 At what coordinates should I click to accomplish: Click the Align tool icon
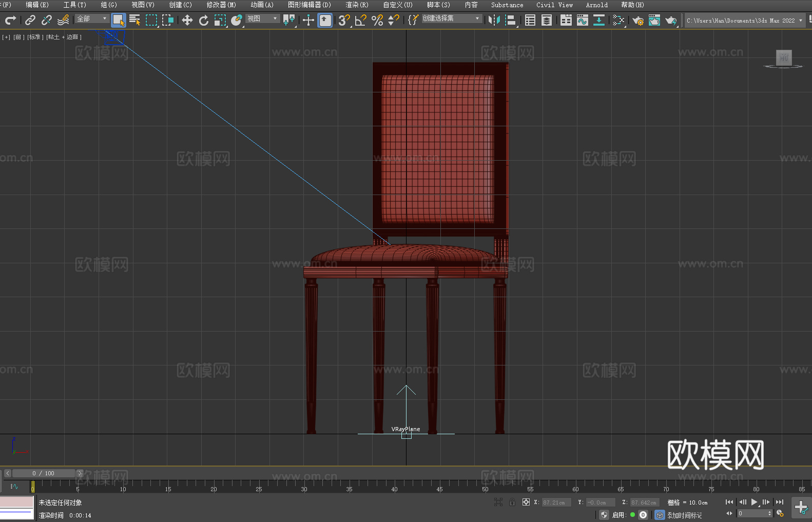point(511,20)
